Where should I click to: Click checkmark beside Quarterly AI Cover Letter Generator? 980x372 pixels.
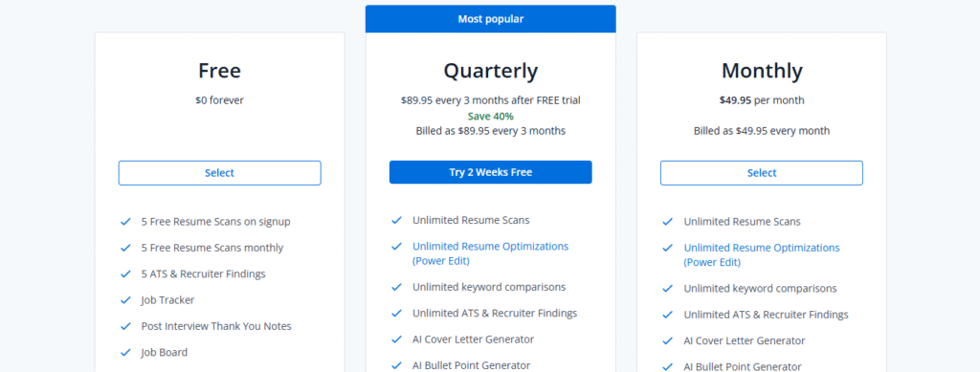396,339
